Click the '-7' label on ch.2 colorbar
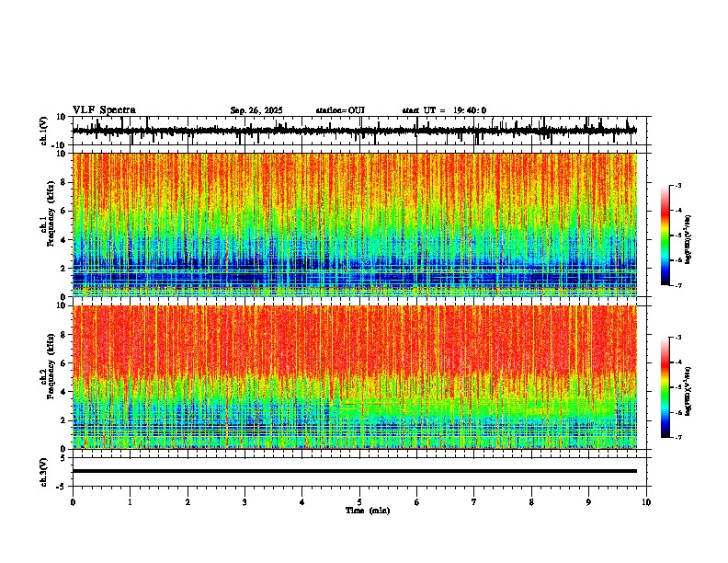This screenshot has height=563, width=728. point(677,437)
